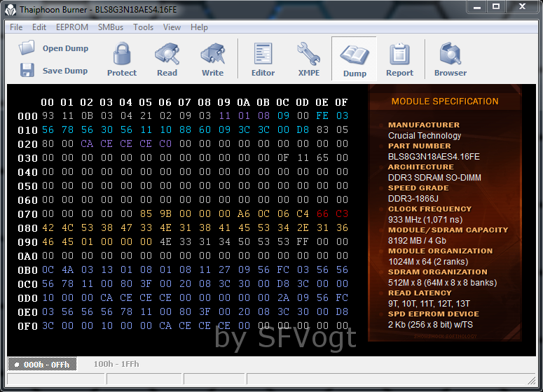543x392 pixels.
Task: Select row offset 000 in hex dump
Action: click(x=28, y=116)
